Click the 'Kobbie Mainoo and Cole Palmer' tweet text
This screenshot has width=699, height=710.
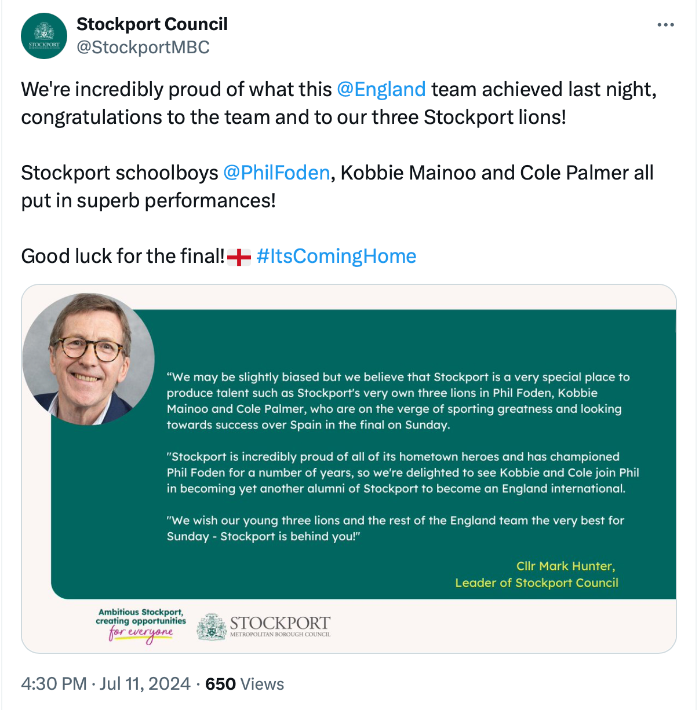point(497,172)
